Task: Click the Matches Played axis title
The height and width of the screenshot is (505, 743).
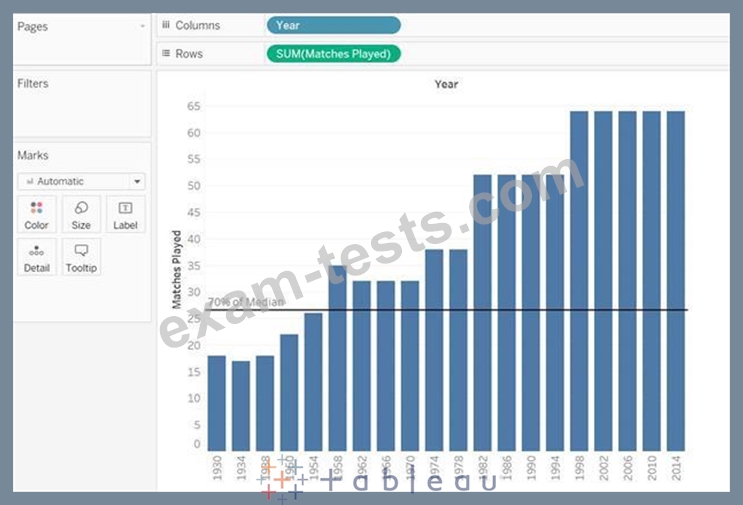Action: click(x=177, y=270)
